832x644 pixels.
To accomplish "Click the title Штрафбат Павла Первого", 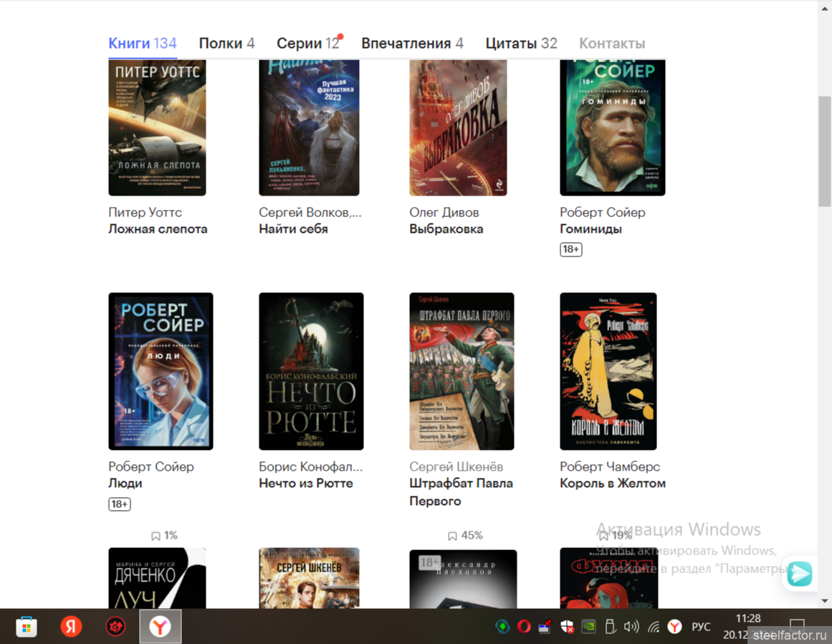I will tap(461, 491).
